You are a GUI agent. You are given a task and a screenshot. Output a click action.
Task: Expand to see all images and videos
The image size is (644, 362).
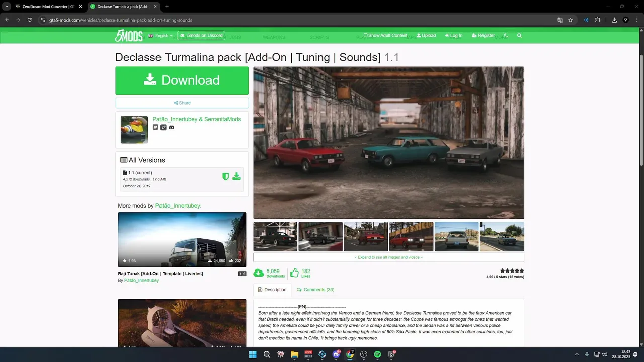tap(388, 257)
